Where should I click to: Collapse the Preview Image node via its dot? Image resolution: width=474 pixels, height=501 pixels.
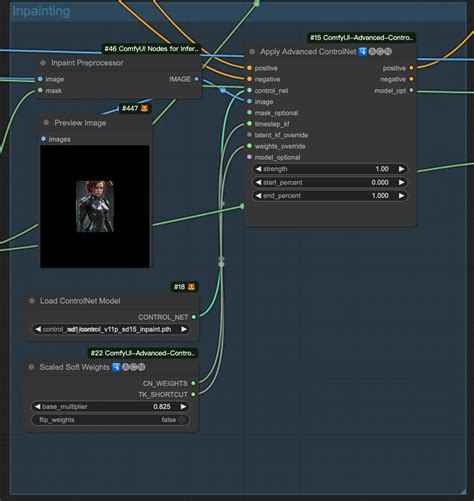[46, 123]
